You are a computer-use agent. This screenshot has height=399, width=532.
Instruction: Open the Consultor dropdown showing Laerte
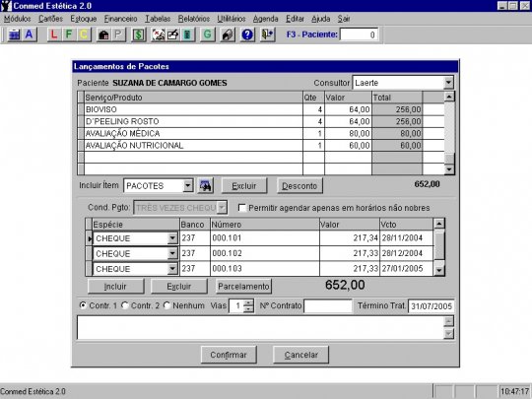point(448,83)
